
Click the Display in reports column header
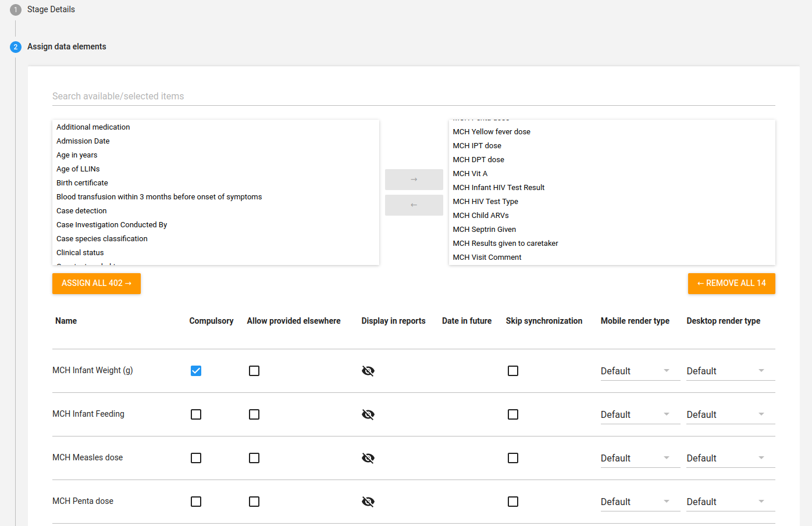393,321
